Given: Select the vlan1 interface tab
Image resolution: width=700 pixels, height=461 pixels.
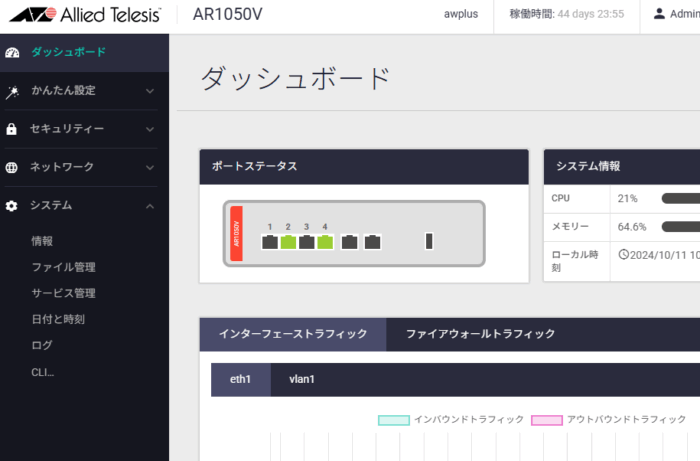Looking at the screenshot, I should tap(301, 379).
